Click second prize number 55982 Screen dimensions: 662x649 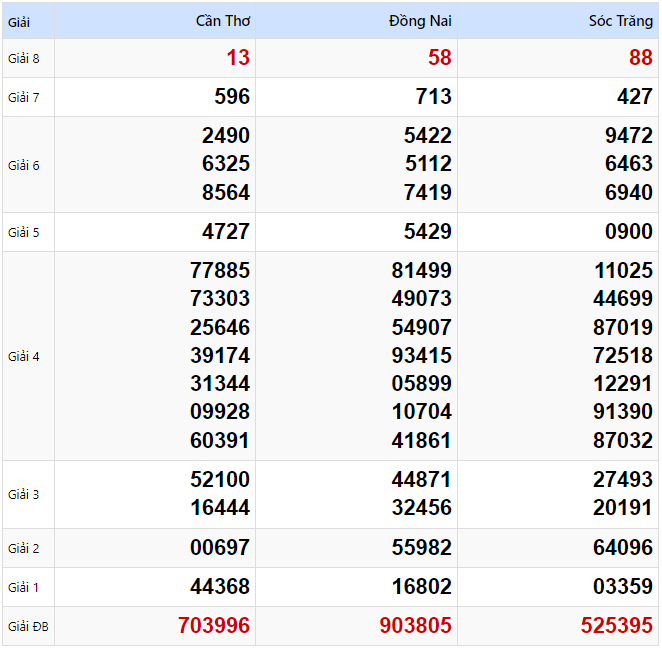(421, 548)
